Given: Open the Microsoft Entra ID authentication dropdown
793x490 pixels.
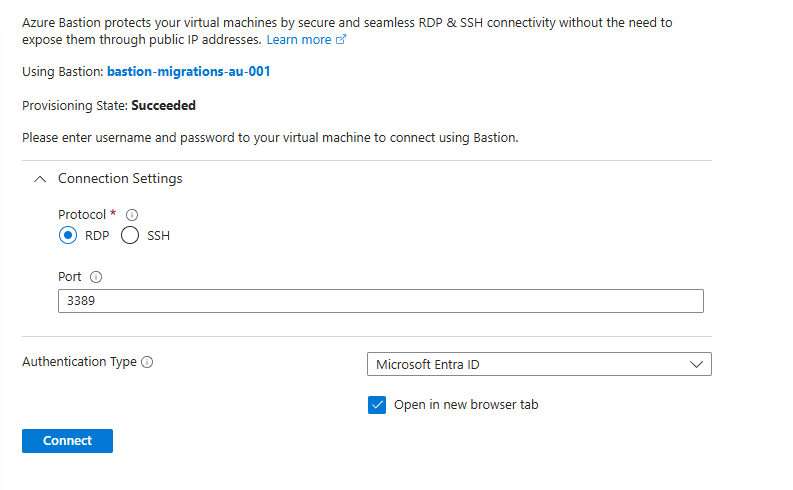Looking at the screenshot, I should (x=539, y=364).
